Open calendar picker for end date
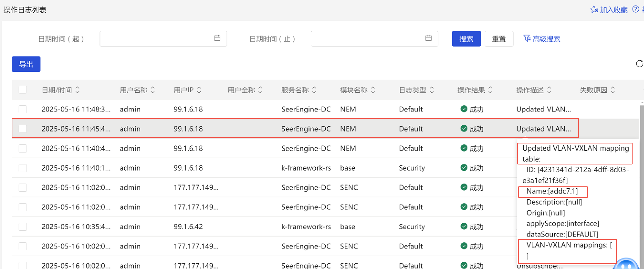644x269 pixels. pos(428,38)
